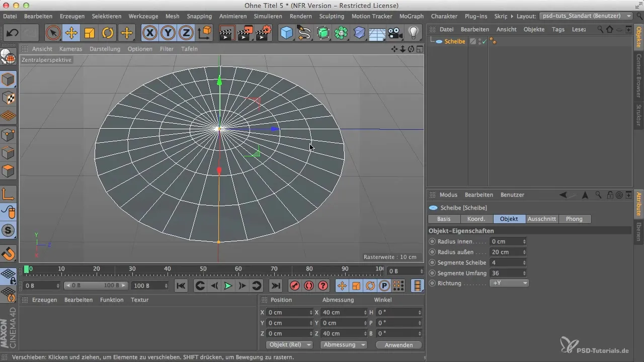Play animation forward
The image size is (644, 362).
pyautogui.click(x=227, y=286)
